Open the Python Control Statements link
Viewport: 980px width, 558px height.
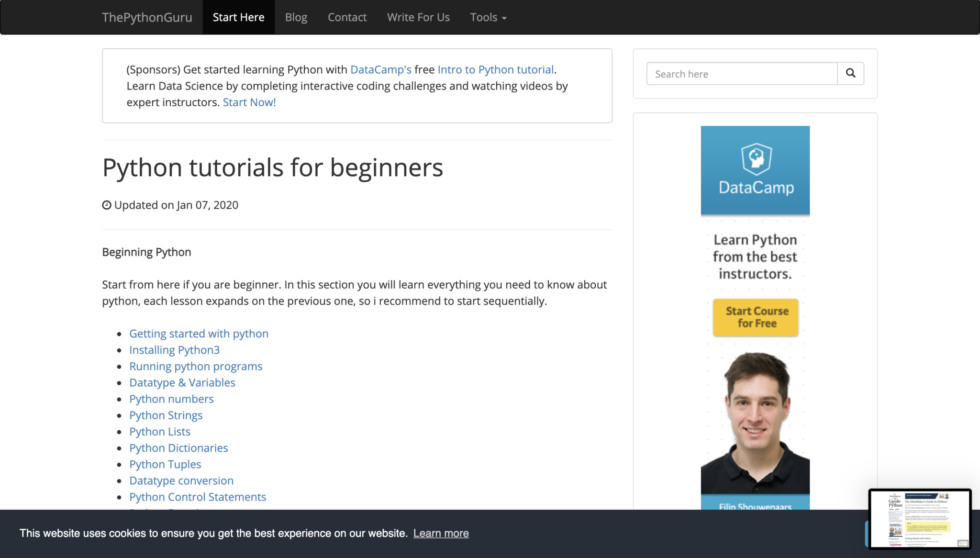pyautogui.click(x=197, y=497)
